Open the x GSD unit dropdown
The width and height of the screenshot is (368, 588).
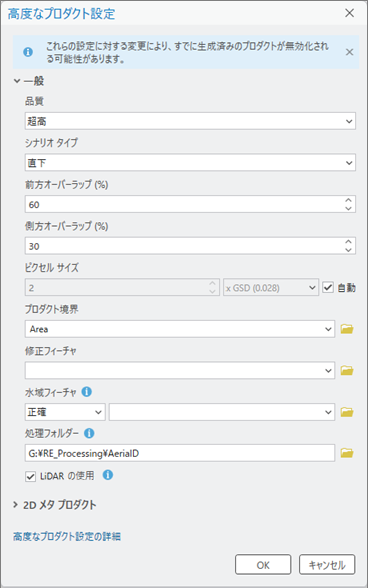(271, 288)
